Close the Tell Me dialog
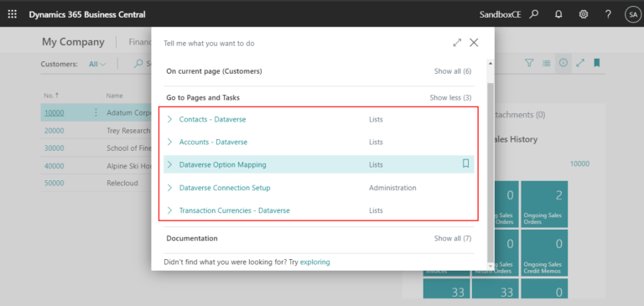Viewport: 644px width, 306px height. coord(474,43)
